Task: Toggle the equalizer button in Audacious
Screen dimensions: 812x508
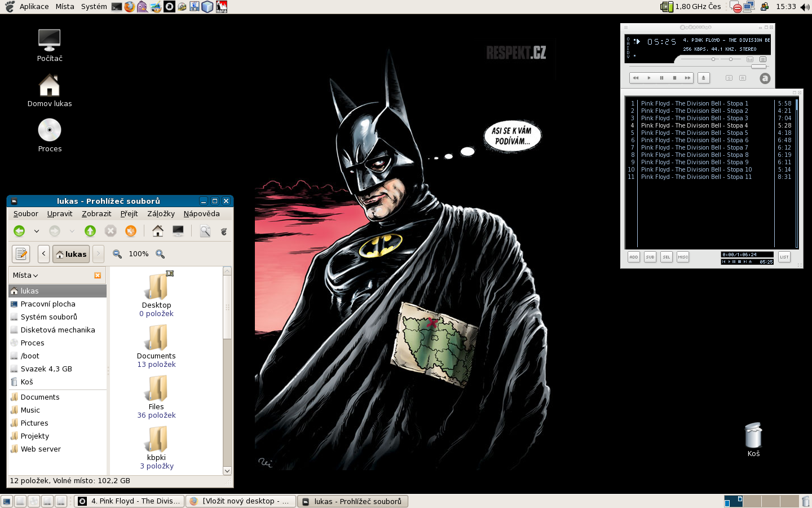Action: pos(750,59)
